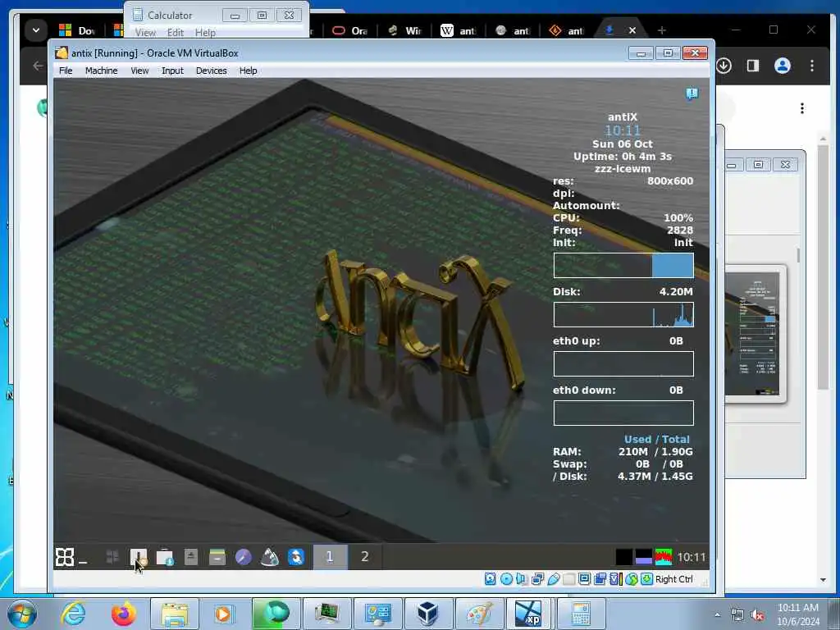Click 'Right Ctrl' host key label
The image size is (840, 630).
tap(674, 579)
